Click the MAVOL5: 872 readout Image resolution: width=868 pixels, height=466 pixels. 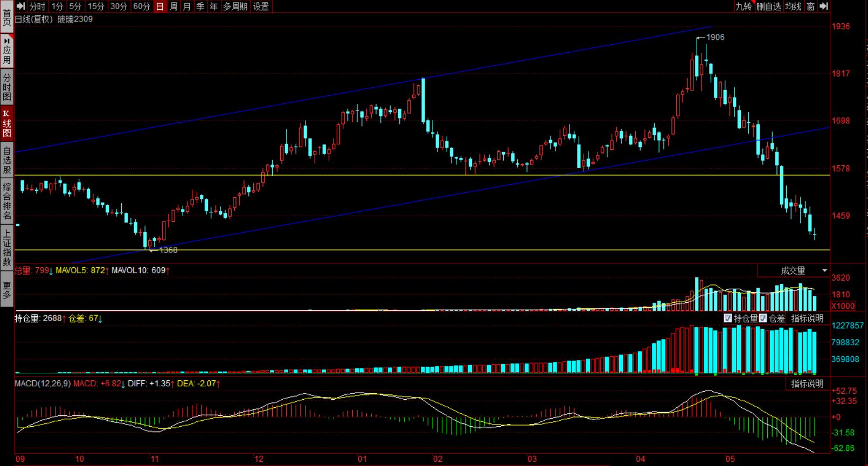click(82, 270)
